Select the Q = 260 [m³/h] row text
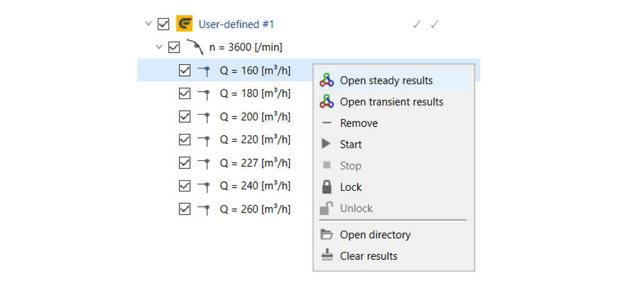Image resolution: width=644 pixels, height=288 pixels. (255, 209)
